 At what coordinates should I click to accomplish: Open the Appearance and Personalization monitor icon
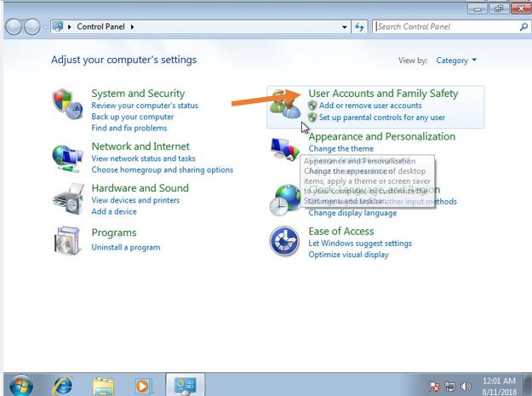click(x=285, y=149)
